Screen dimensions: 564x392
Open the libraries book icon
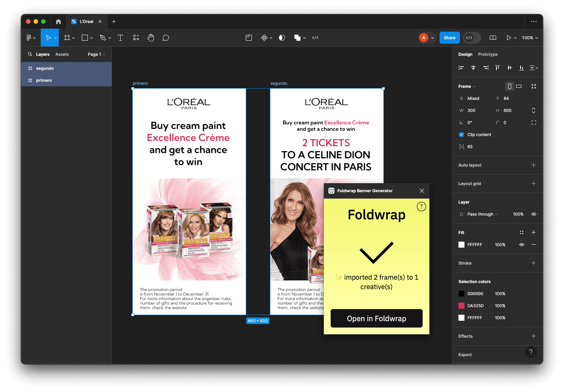[493, 38]
